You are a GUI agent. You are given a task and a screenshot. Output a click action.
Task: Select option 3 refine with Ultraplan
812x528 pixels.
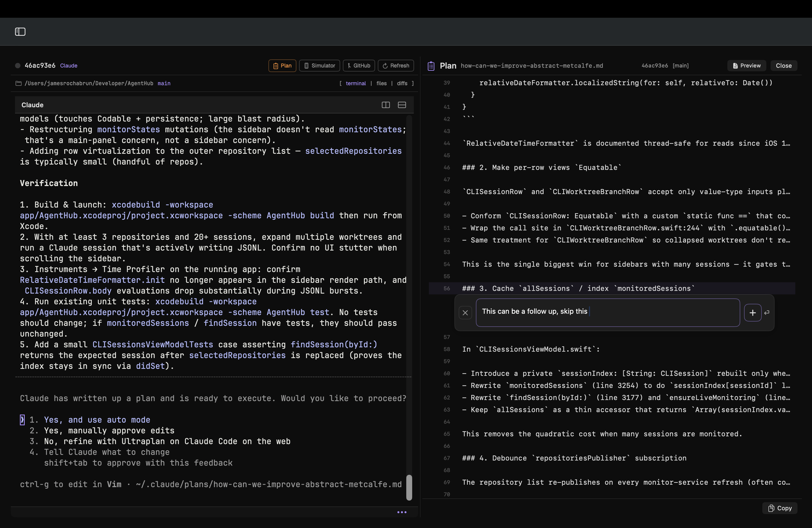point(167,441)
